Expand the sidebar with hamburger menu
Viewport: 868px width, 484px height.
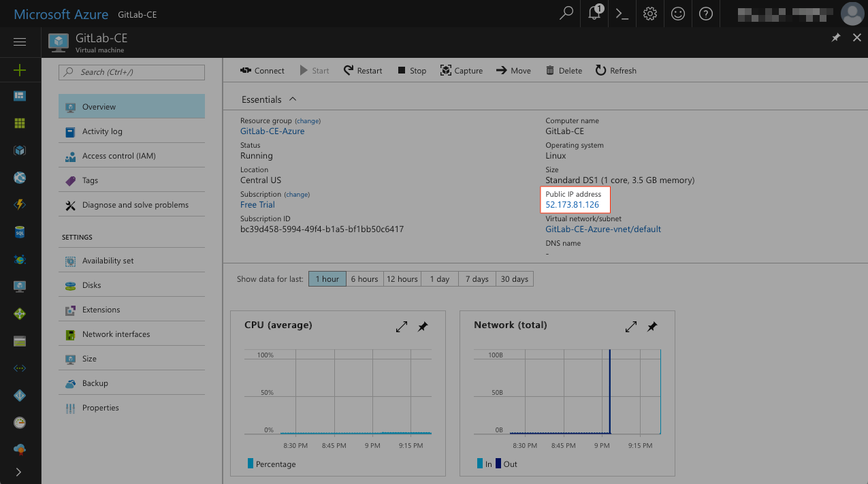[x=20, y=42]
